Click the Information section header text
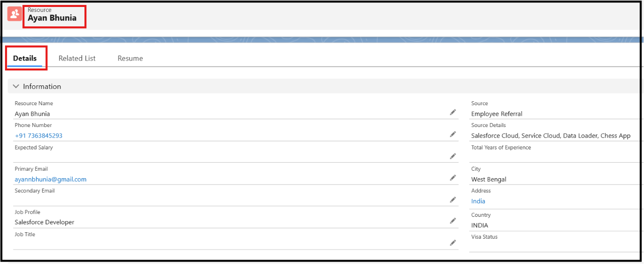Image resolution: width=644 pixels, height=264 pixels. point(42,86)
